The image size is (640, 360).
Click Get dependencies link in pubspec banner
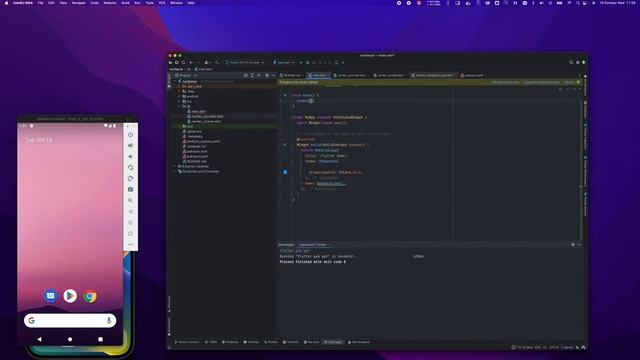(505, 82)
